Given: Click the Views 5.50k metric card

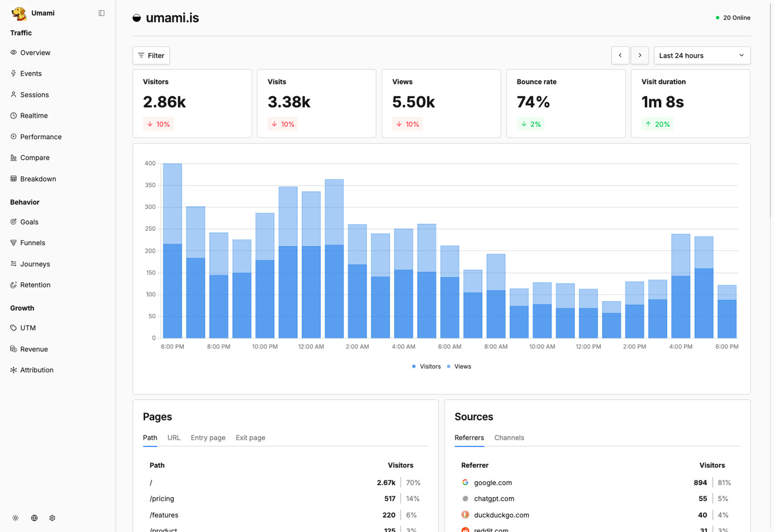Looking at the screenshot, I should 441,103.
